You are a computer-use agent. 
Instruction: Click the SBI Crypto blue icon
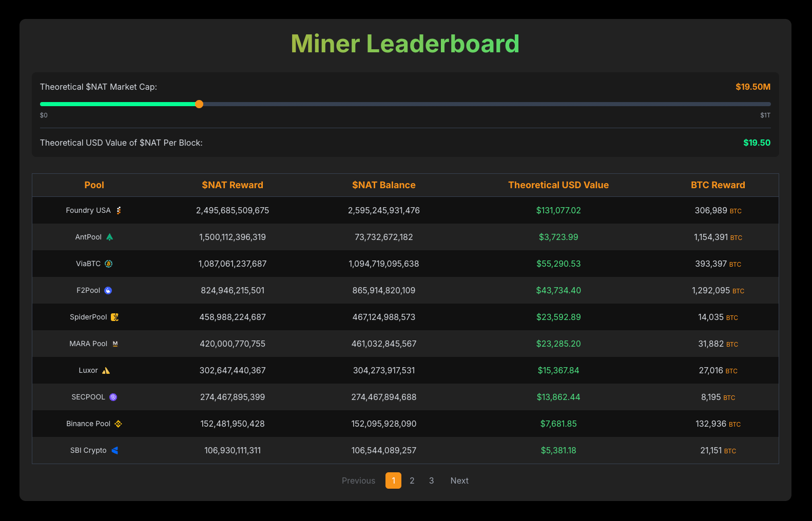pos(114,450)
